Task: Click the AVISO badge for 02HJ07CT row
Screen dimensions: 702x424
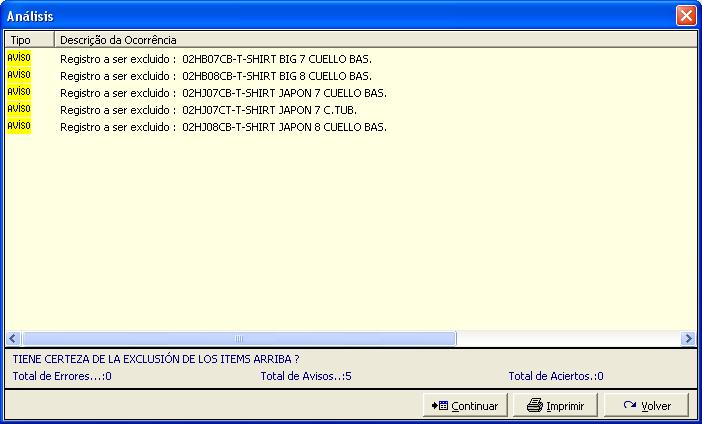Action: coord(19,109)
